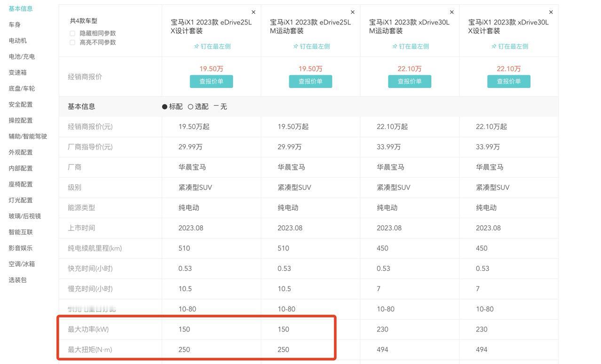Open 查报价单 for eDrive25L X设计套装
601x364 pixels.
coord(212,81)
